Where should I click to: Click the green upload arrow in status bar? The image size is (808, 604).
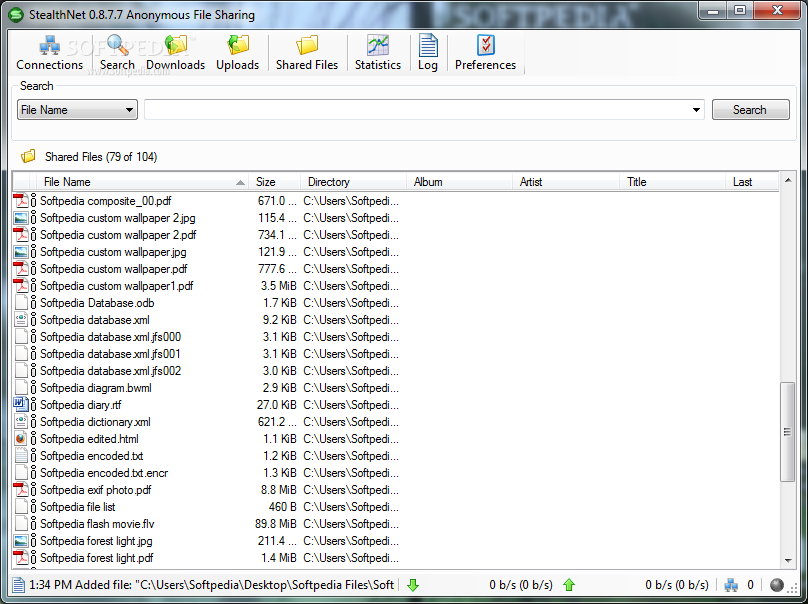click(569, 585)
